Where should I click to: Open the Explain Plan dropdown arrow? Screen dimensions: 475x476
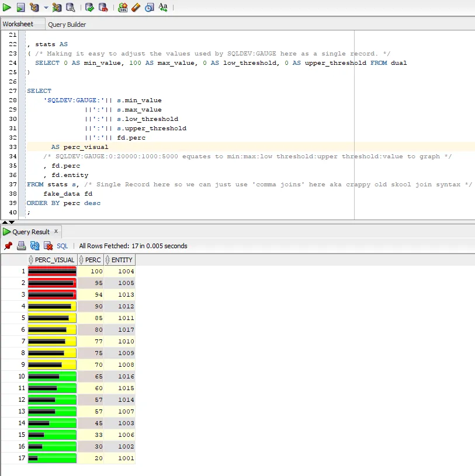pyautogui.click(x=46, y=8)
